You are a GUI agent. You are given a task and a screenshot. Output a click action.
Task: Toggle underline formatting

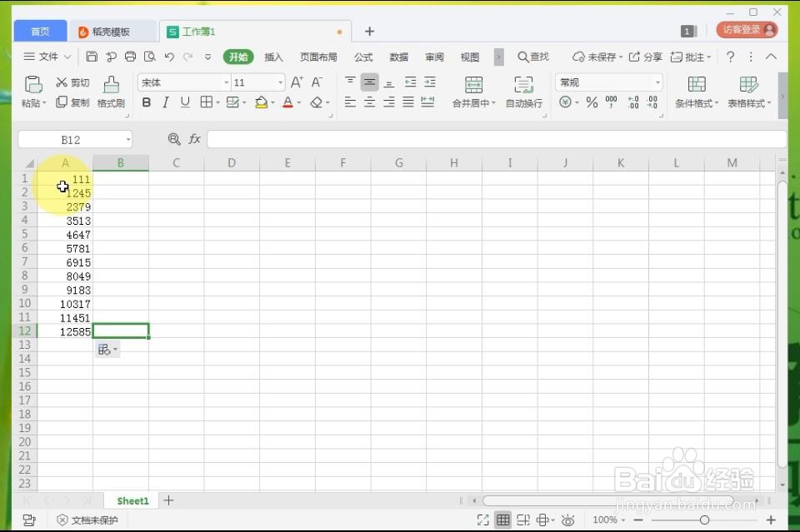click(185, 102)
